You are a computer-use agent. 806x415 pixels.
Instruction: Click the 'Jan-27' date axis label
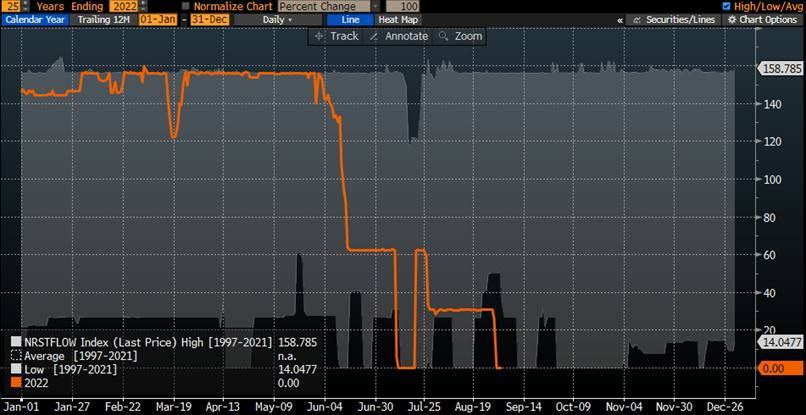pyautogui.click(x=73, y=406)
